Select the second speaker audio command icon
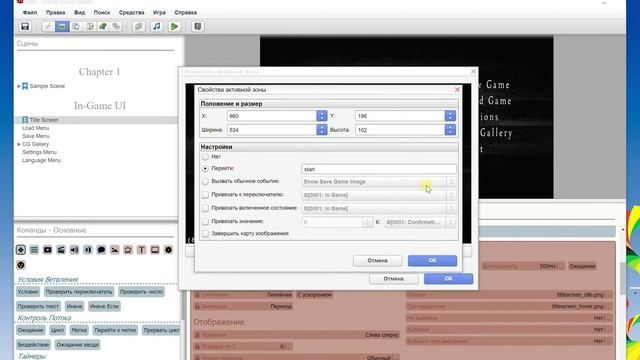Viewport: 640px width, 360px height. tap(88, 250)
